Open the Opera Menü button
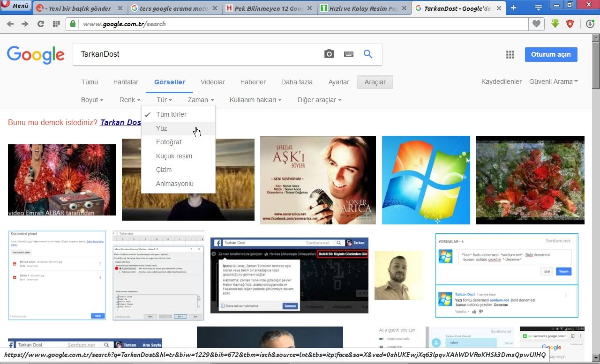The image size is (600, 364). coord(15,6)
